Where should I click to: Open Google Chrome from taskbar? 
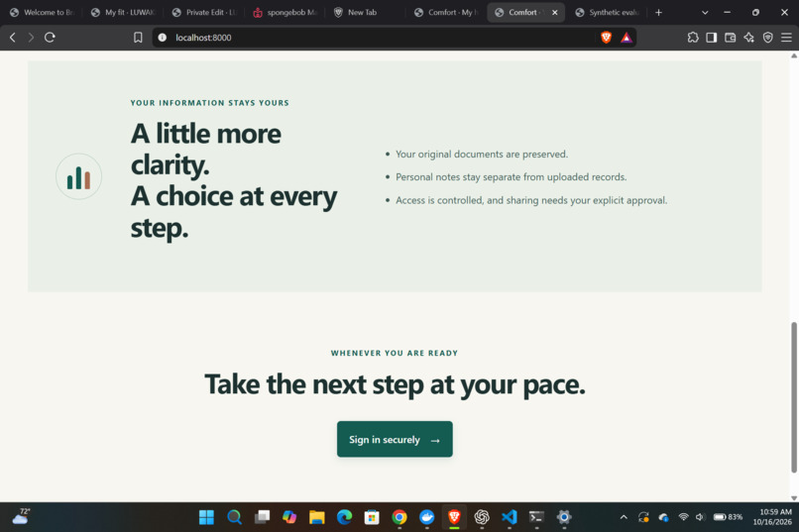pos(399,517)
